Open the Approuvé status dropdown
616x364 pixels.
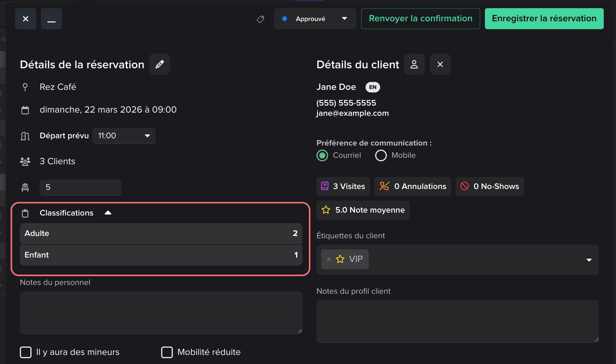[315, 19]
